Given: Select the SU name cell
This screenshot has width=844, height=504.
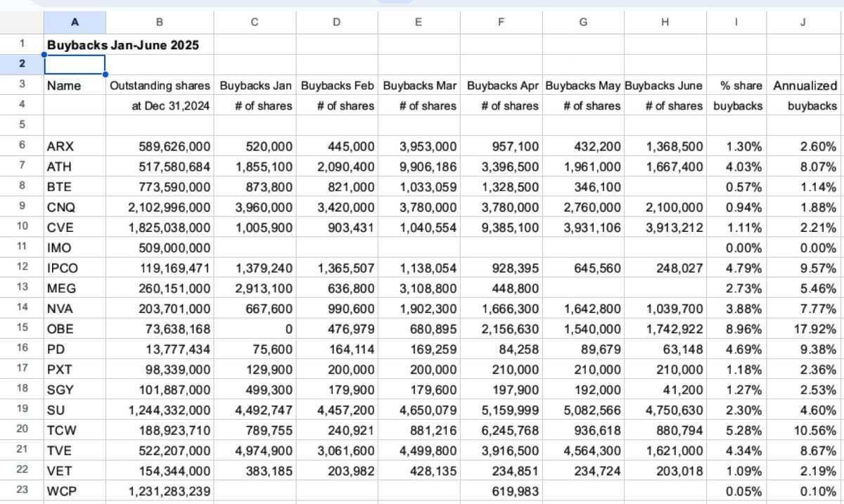Looking at the screenshot, I should point(75,410).
